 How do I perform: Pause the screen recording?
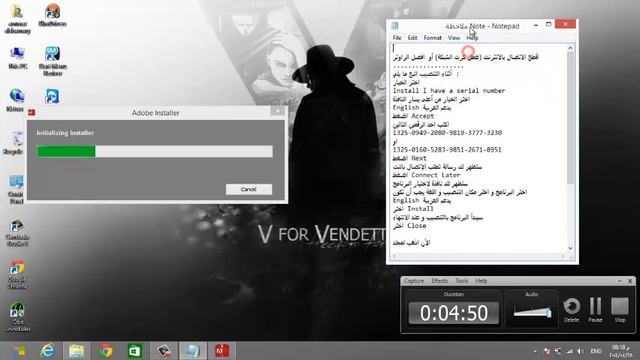coord(596,309)
